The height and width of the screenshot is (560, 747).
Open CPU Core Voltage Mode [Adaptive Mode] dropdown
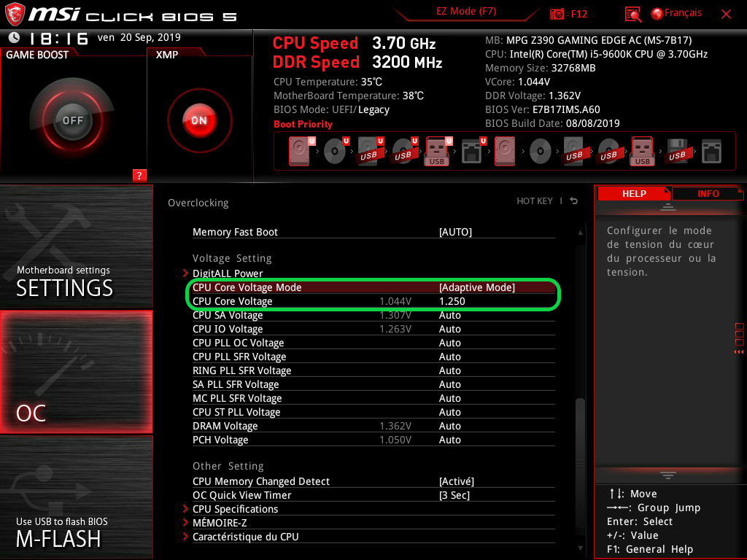point(477,287)
